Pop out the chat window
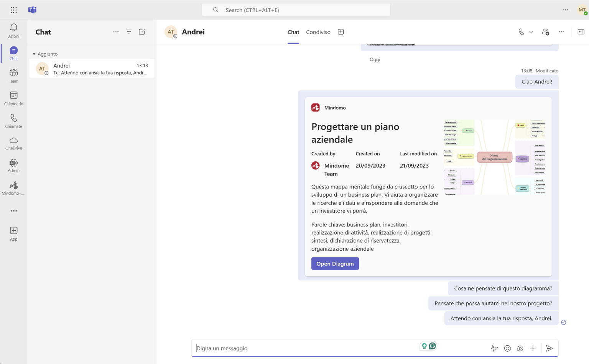 tap(581, 32)
